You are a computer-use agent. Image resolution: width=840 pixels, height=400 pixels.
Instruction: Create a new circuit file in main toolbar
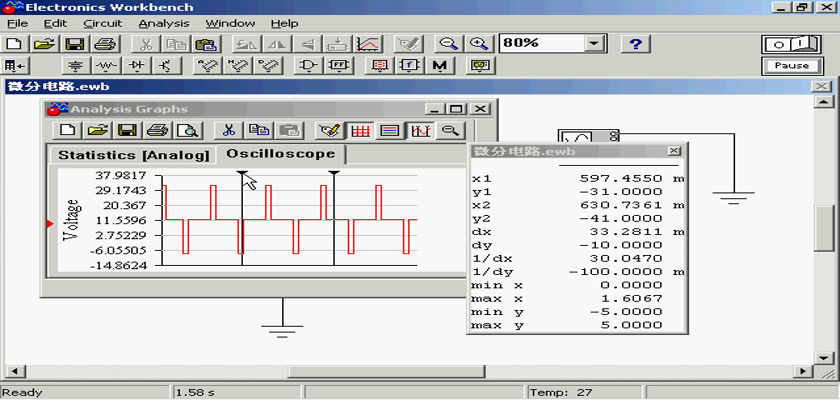click(17, 44)
